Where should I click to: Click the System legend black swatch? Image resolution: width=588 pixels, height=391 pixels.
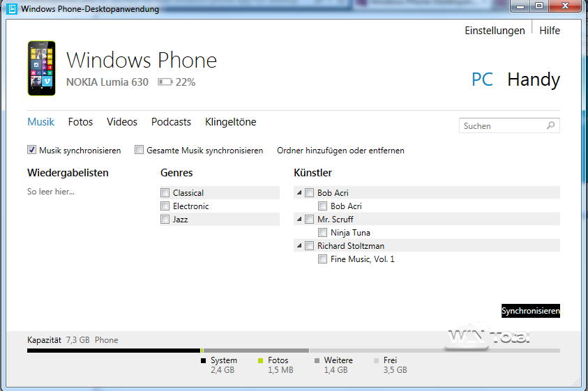203,360
